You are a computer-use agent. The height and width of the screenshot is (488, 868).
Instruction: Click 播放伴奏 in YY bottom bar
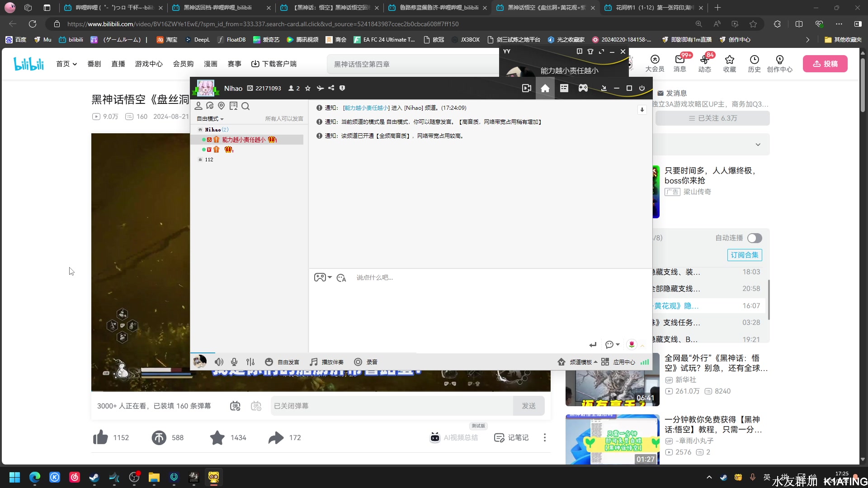coord(326,362)
